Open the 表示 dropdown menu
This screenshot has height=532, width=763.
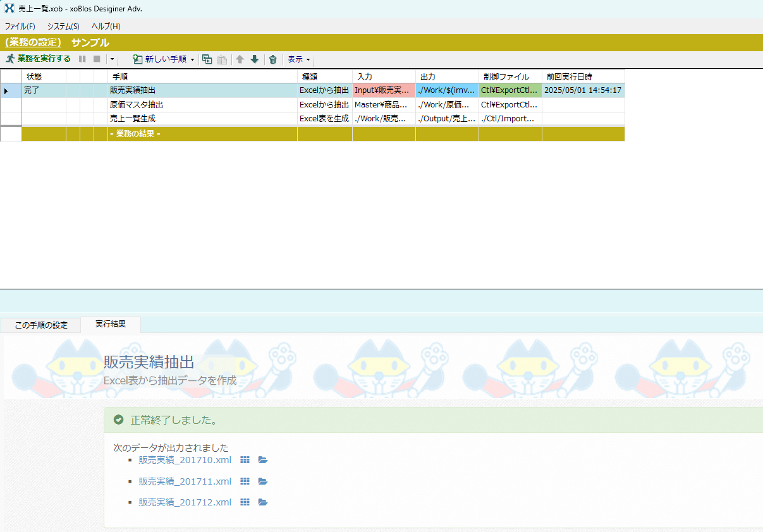[299, 59]
